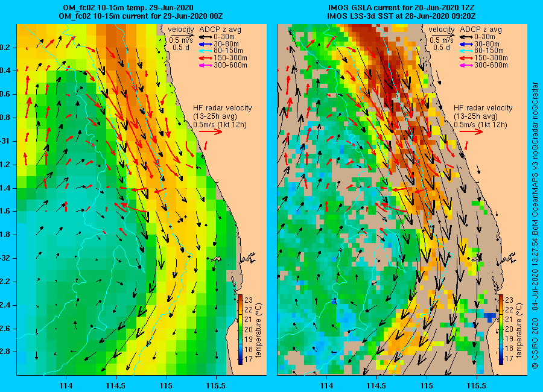Click '0.5 m/s' velocity scale in left map
The width and height of the screenshot is (543, 392).
pyautogui.click(x=181, y=40)
